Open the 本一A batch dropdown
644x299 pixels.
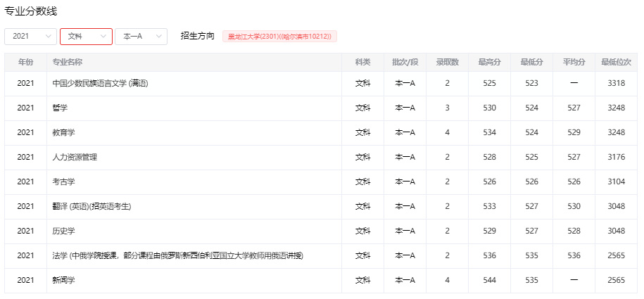click(x=141, y=37)
